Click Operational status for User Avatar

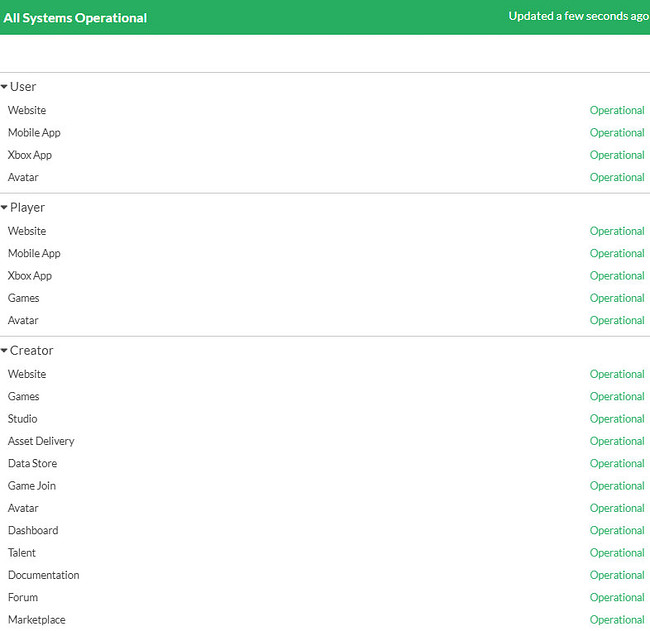pos(617,178)
